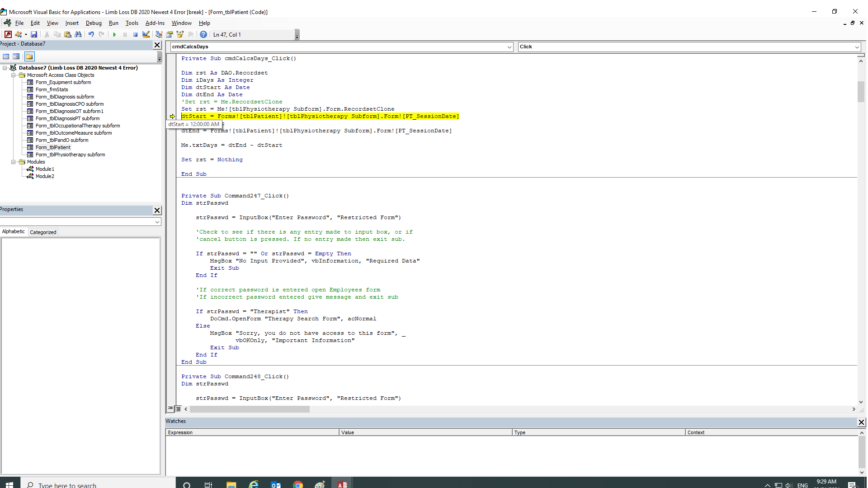Click the View Microsoft Access toolbar icon
The image size is (868, 488).
(x=8, y=34)
